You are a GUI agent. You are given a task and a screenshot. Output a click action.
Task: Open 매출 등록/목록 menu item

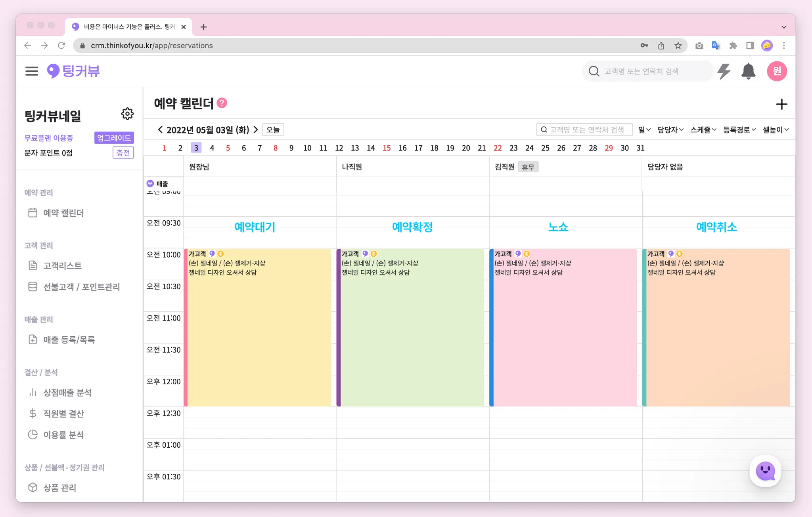[69, 340]
